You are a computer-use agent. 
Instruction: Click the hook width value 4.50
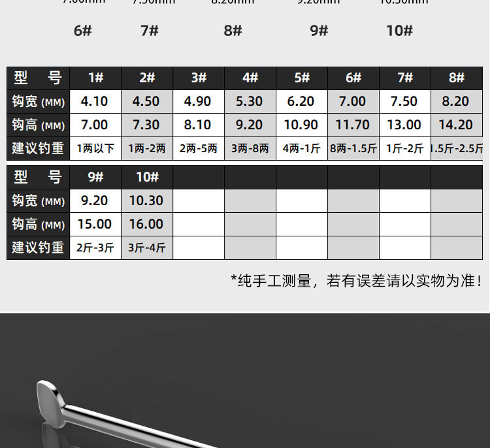[147, 101]
